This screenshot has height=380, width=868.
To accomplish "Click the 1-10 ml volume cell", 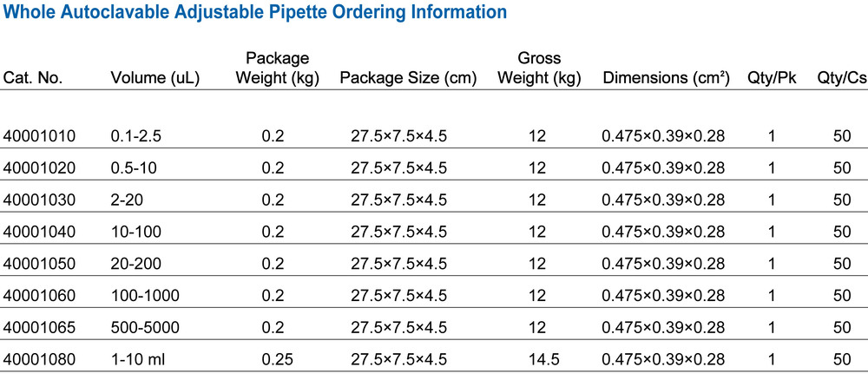I will pyautogui.click(x=138, y=360).
